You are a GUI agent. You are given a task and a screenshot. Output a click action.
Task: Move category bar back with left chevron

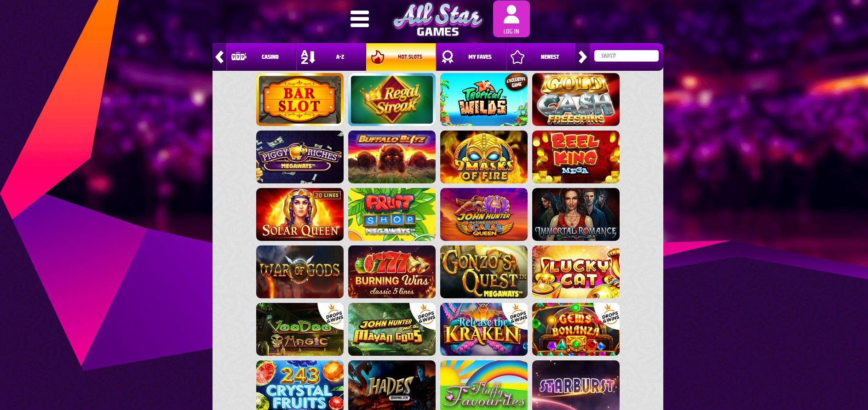click(x=219, y=57)
